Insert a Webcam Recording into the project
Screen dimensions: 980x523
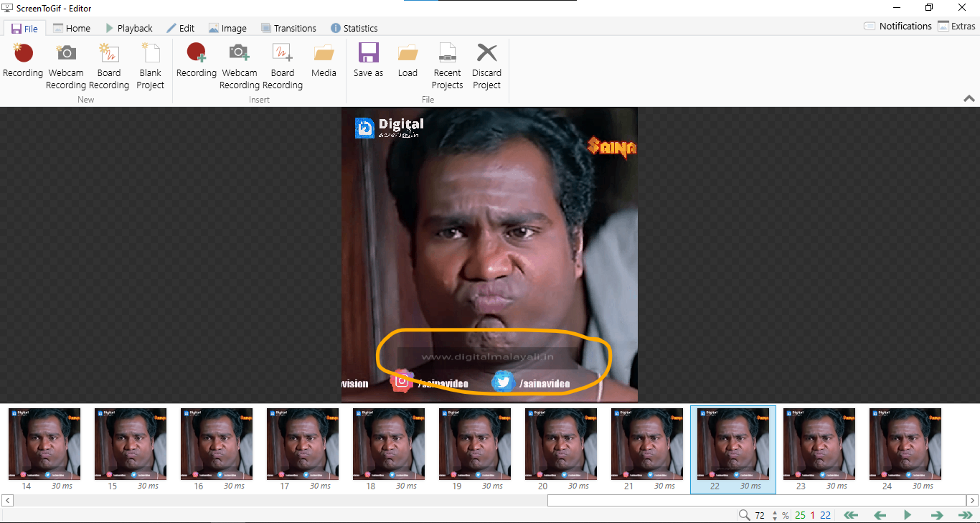tap(240, 67)
